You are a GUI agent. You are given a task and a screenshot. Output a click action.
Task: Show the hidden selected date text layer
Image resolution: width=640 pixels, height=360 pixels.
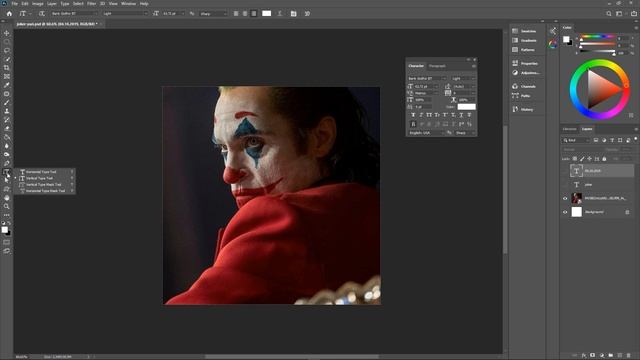[565, 171]
